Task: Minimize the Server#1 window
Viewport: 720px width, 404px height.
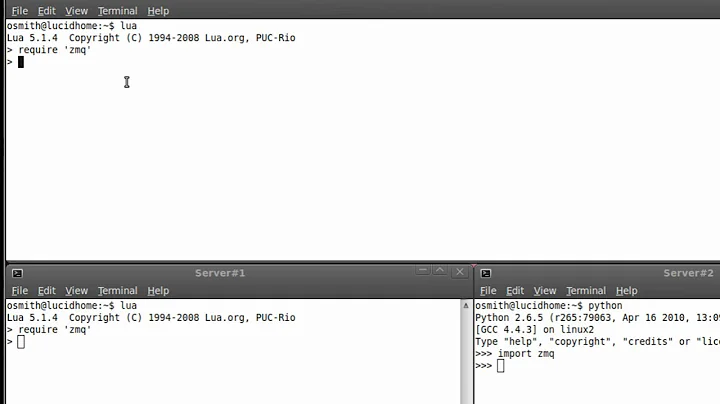Action: click(x=423, y=271)
